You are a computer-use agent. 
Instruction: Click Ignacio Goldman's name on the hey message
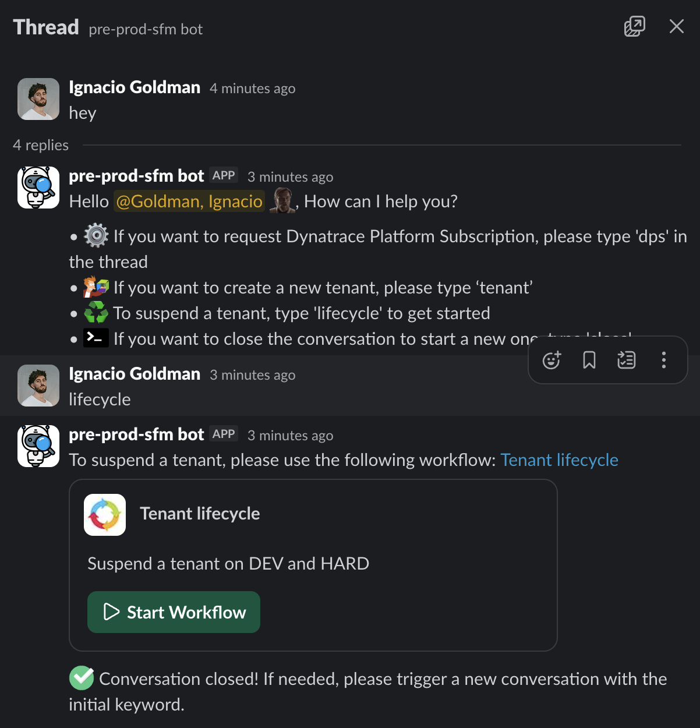[x=135, y=87]
